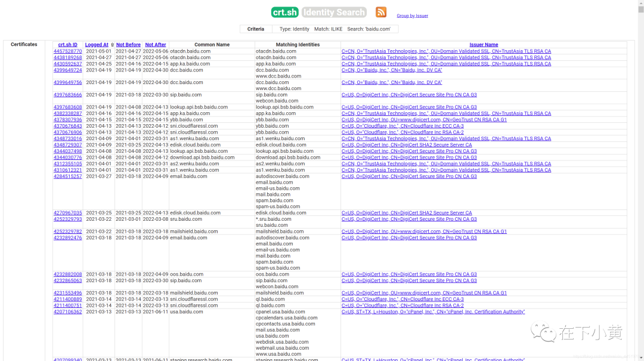Click the Common Name column header
The width and height of the screenshot is (644, 361).
point(212,45)
